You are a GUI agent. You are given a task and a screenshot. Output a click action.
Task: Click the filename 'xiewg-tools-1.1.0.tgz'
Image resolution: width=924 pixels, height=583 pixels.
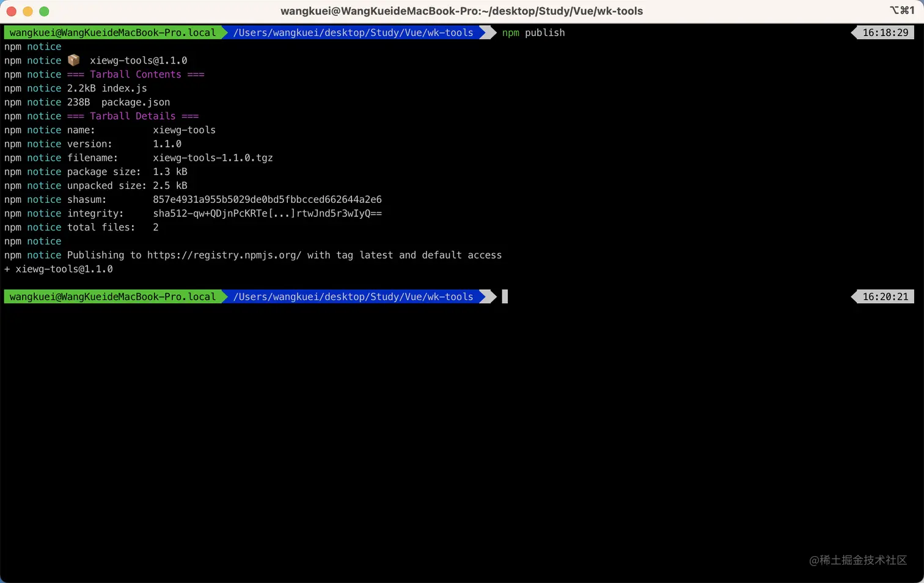pos(213,158)
